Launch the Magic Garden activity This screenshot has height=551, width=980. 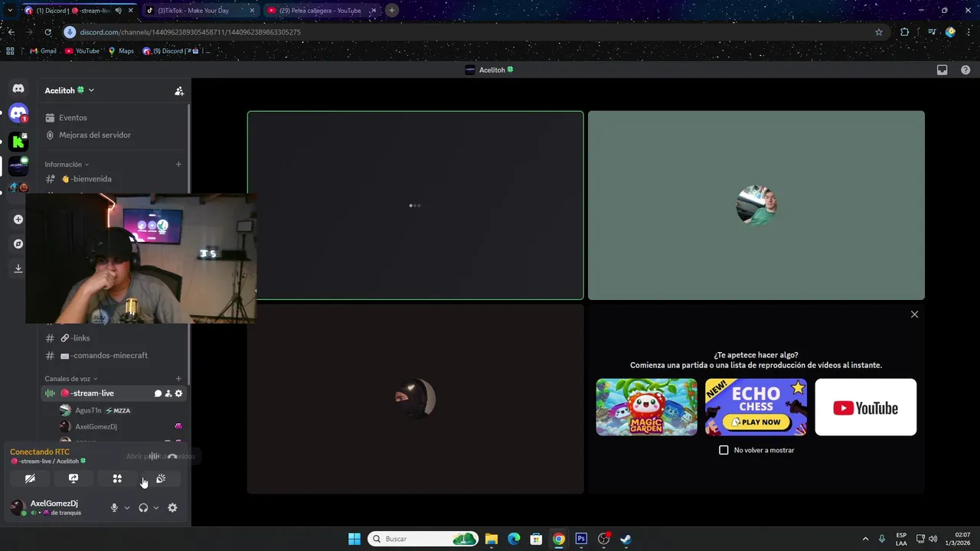[x=647, y=407]
